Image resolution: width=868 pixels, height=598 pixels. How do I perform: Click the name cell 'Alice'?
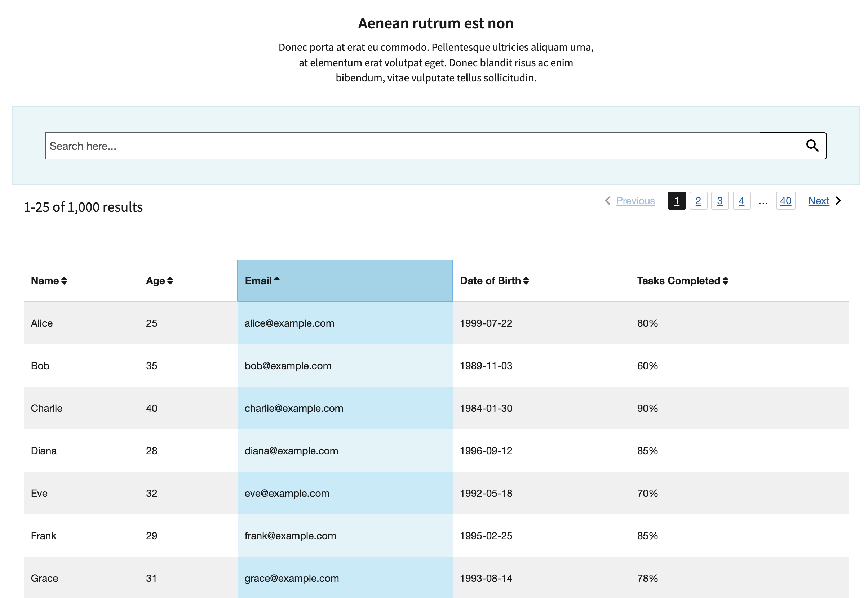pyautogui.click(x=41, y=323)
